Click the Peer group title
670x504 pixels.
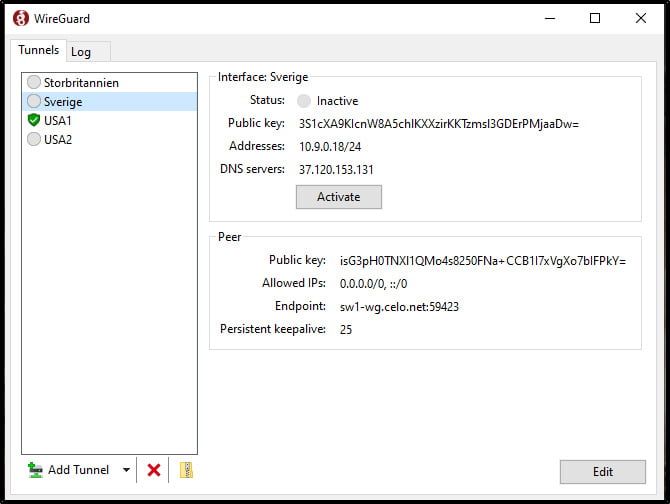[229, 237]
